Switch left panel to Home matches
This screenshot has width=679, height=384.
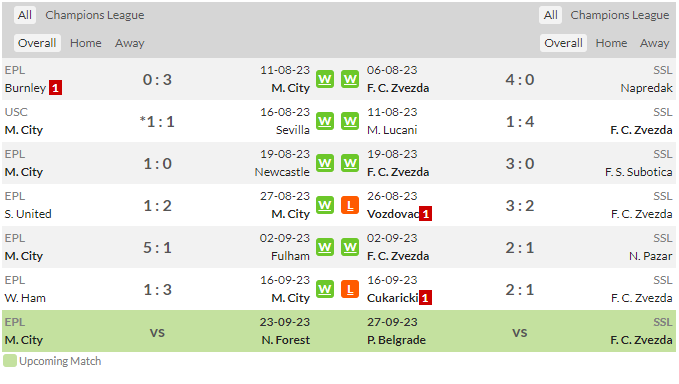(x=86, y=43)
